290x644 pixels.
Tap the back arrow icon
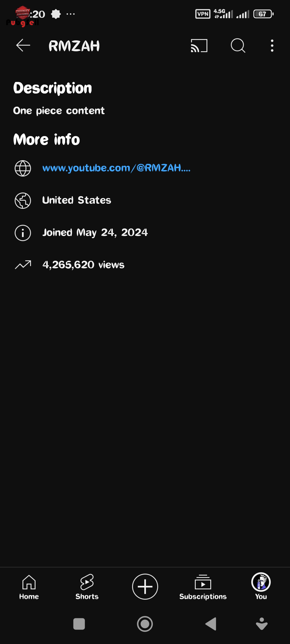(23, 46)
